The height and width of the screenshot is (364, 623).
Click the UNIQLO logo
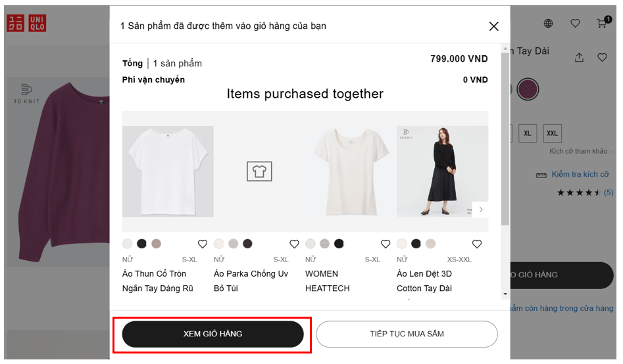pos(26,23)
